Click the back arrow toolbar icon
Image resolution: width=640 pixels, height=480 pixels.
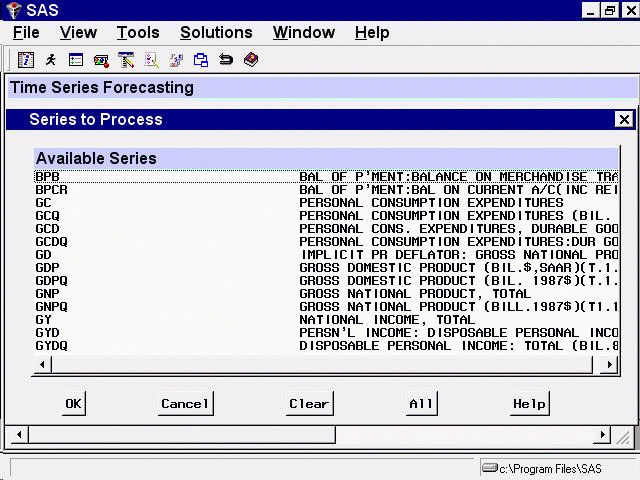click(x=226, y=60)
